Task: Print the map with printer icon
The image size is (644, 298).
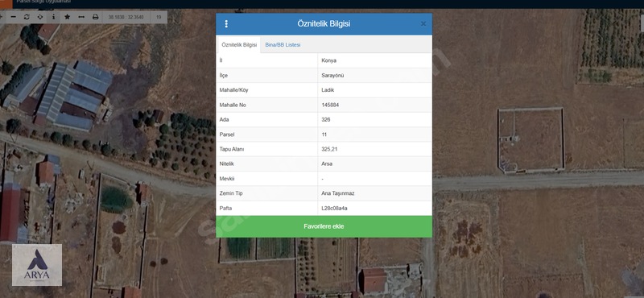Action: point(95,17)
